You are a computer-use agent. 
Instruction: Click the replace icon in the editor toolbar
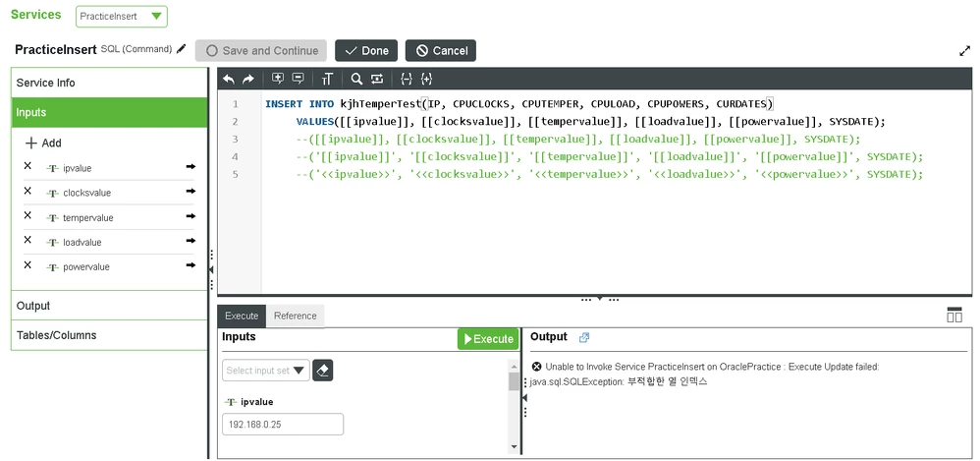click(x=376, y=79)
